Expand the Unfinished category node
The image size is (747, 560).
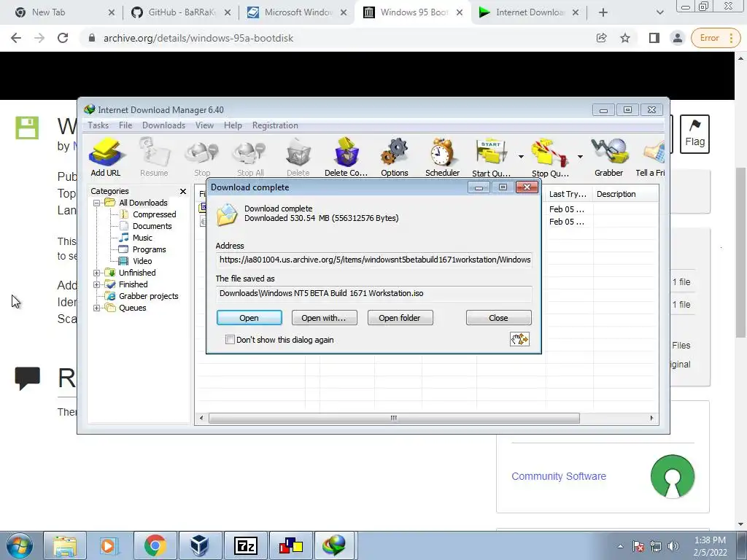click(97, 273)
